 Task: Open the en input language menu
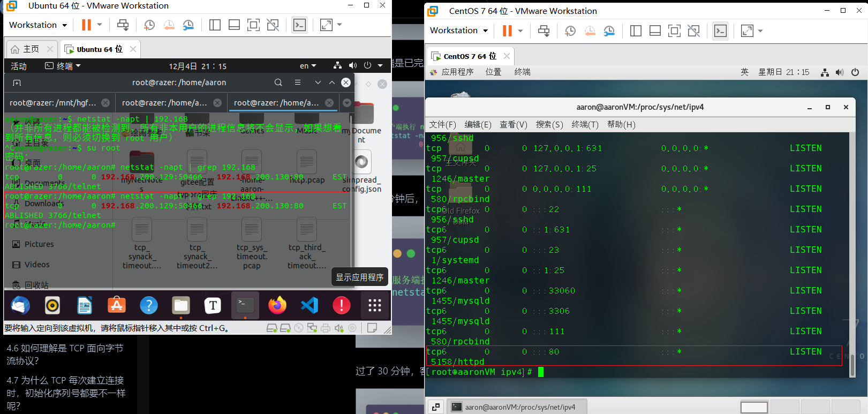(308, 66)
